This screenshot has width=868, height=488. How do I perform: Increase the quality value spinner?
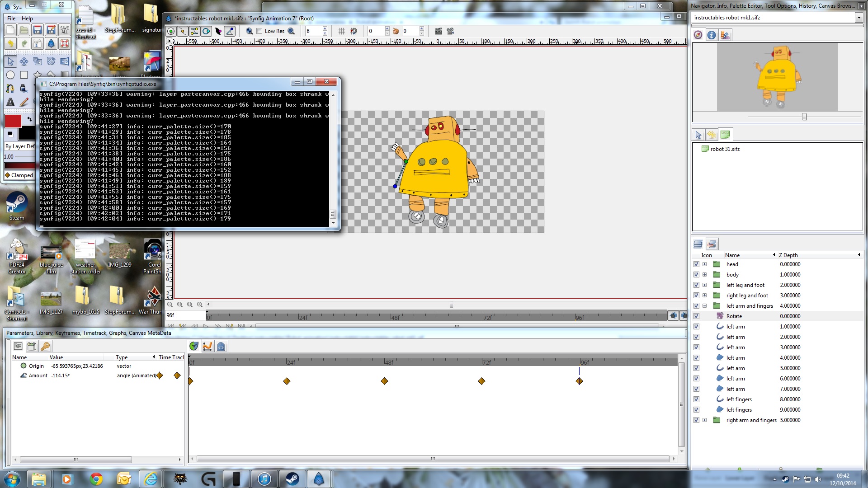pyautogui.click(x=325, y=29)
